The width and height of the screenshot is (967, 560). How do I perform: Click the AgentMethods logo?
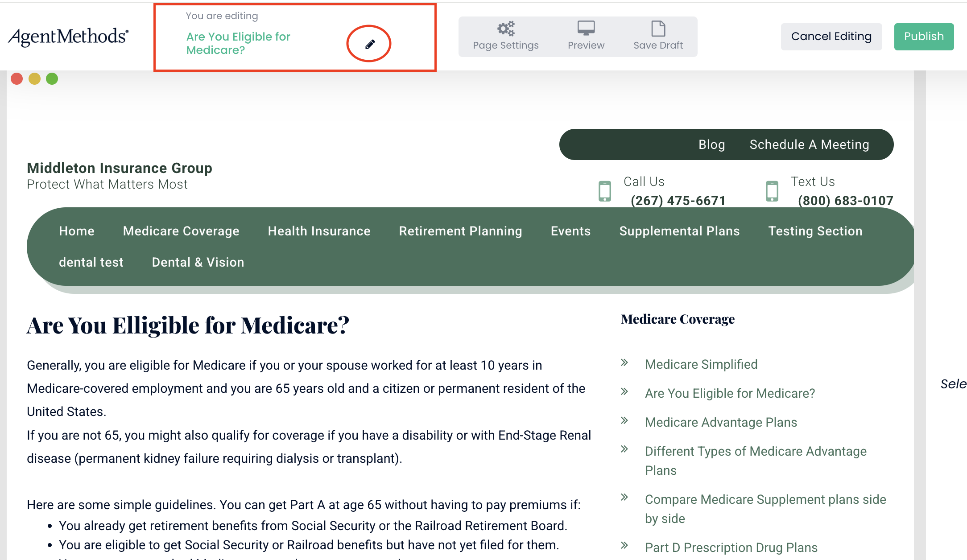point(69,37)
